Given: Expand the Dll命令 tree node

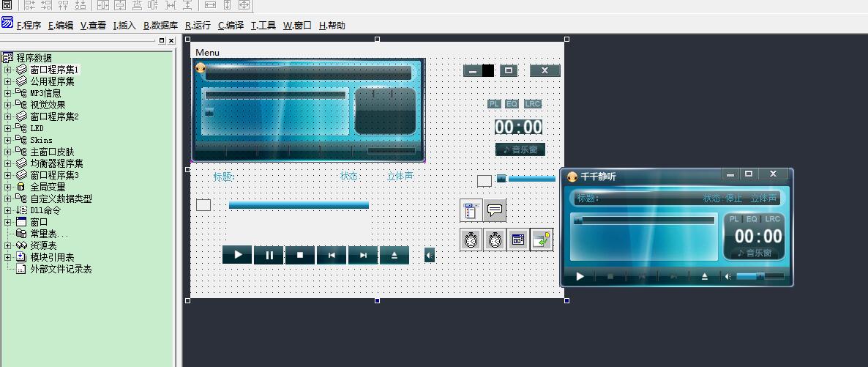Looking at the screenshot, I should point(8,210).
